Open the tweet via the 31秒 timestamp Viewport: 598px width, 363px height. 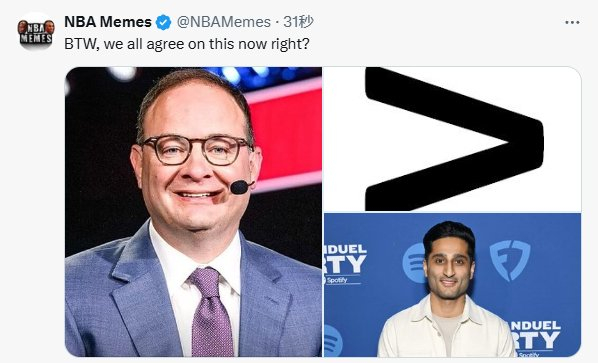298,22
